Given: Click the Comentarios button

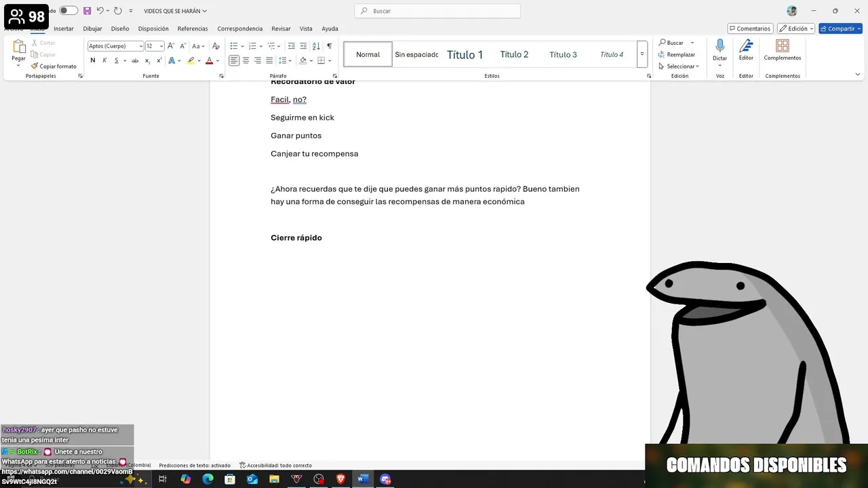Looking at the screenshot, I should pos(751,28).
